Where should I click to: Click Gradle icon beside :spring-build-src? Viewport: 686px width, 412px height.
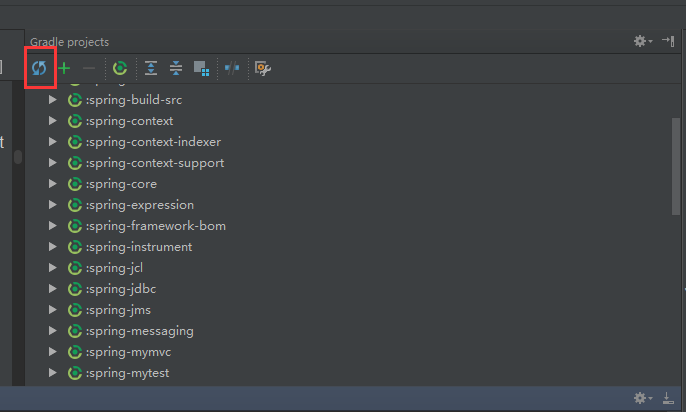pyautogui.click(x=75, y=100)
